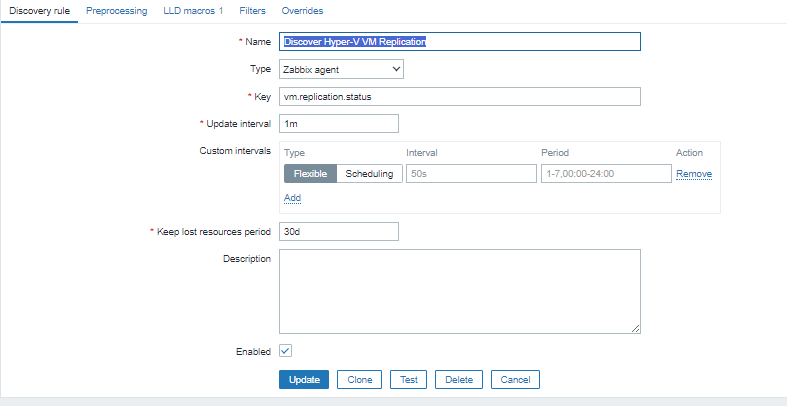Open the Filters tab

coord(252,10)
